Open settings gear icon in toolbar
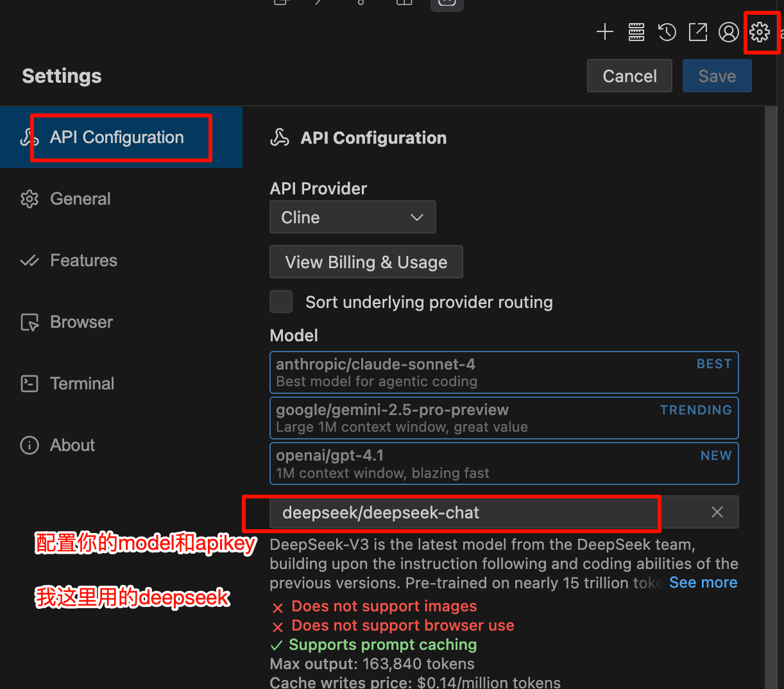 pyautogui.click(x=760, y=31)
